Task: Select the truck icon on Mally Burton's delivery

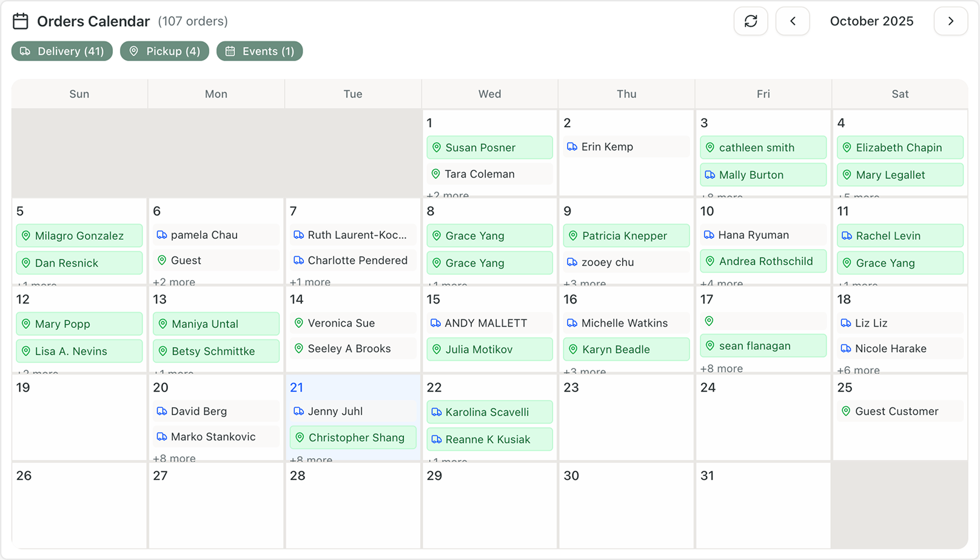Action: [710, 175]
